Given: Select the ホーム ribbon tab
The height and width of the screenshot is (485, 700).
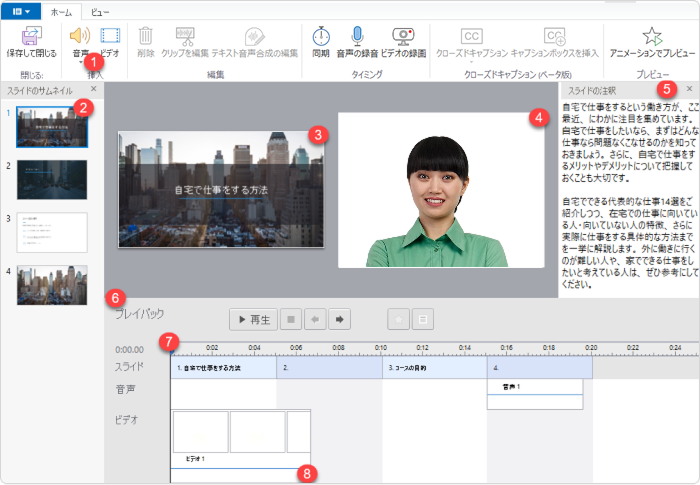Looking at the screenshot, I should 60,10.
